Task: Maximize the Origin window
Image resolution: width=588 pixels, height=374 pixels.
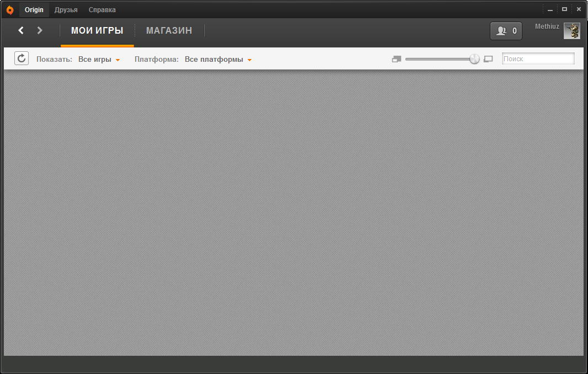Action: click(x=564, y=9)
